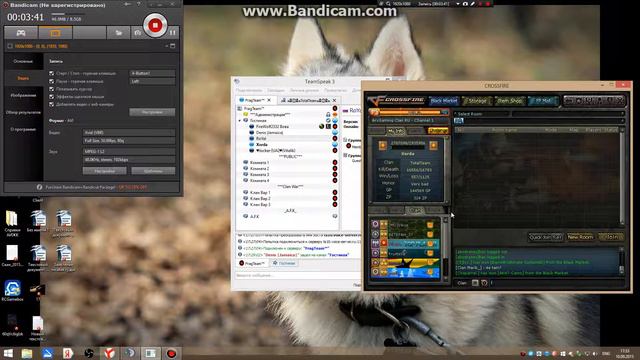
Task: Select user Xorda in TeamSpeak channel
Action: point(262,144)
